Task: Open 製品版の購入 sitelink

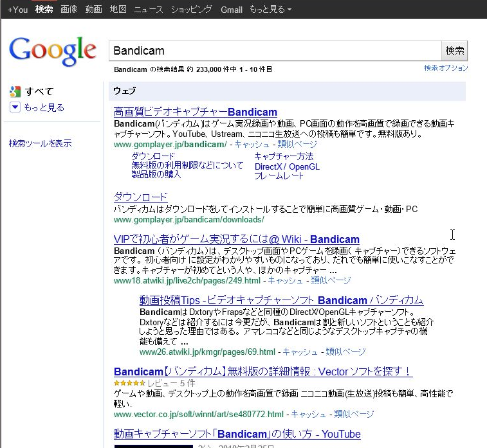Action: (x=156, y=174)
